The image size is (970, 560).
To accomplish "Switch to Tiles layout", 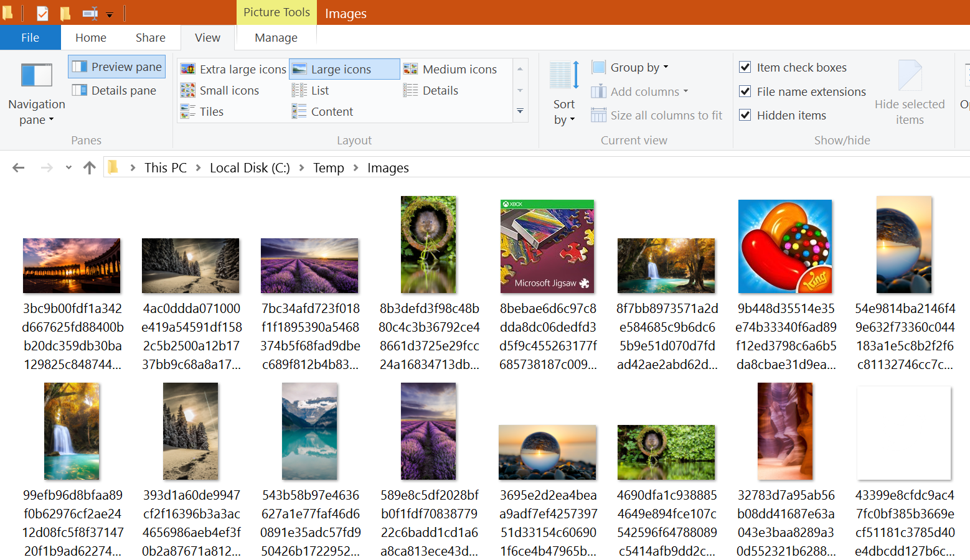I will point(202,111).
